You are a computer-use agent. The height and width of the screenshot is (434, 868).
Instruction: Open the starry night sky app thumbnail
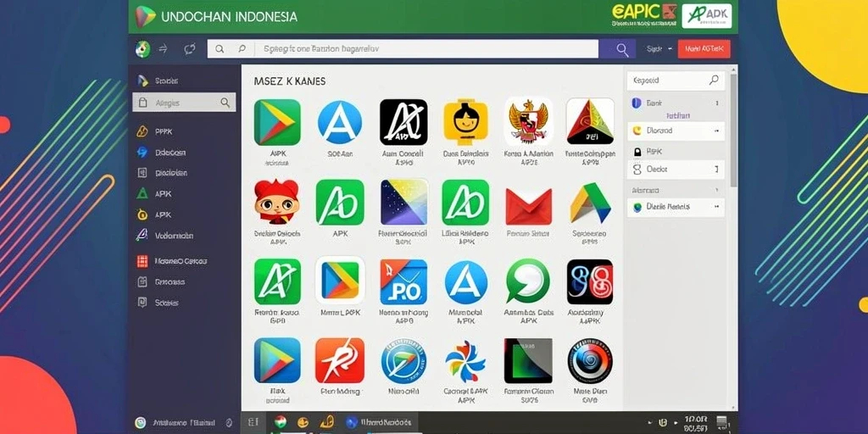[403, 202]
